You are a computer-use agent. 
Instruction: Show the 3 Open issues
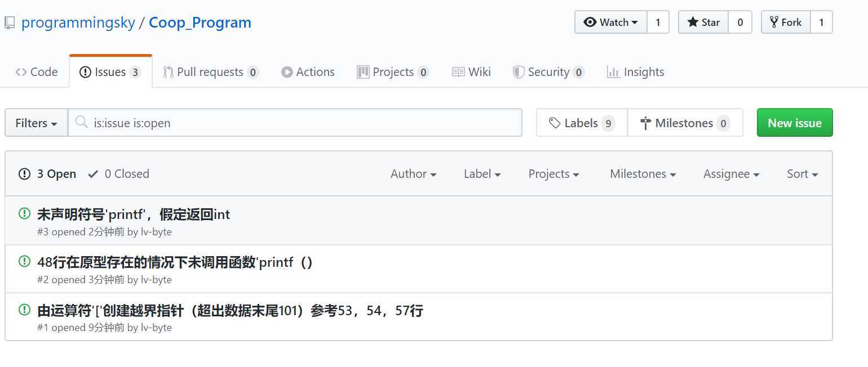(x=48, y=174)
